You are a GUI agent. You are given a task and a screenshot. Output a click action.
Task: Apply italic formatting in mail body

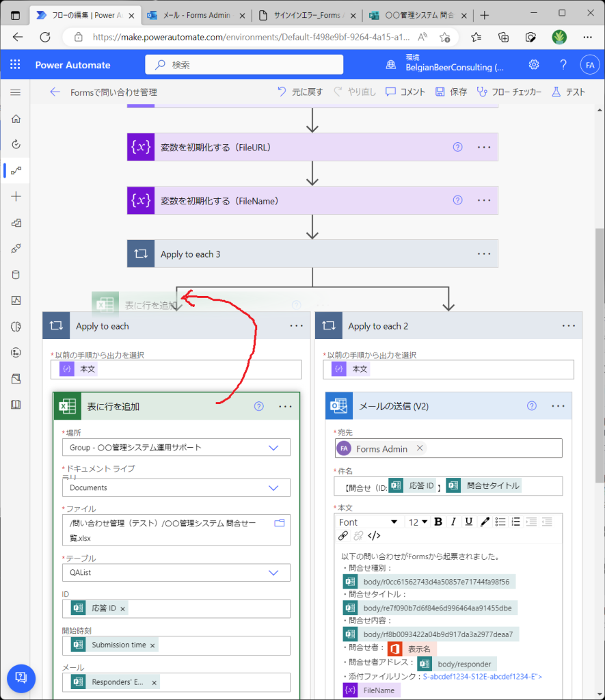(453, 522)
